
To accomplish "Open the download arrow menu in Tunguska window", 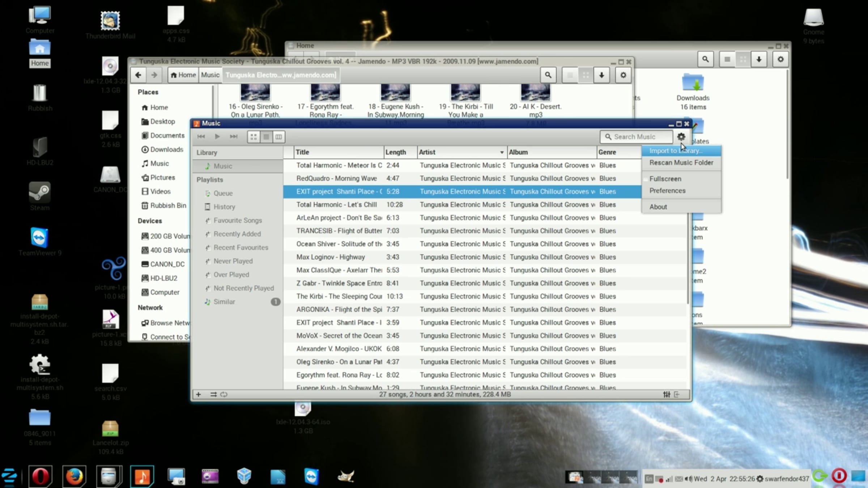I will (601, 75).
